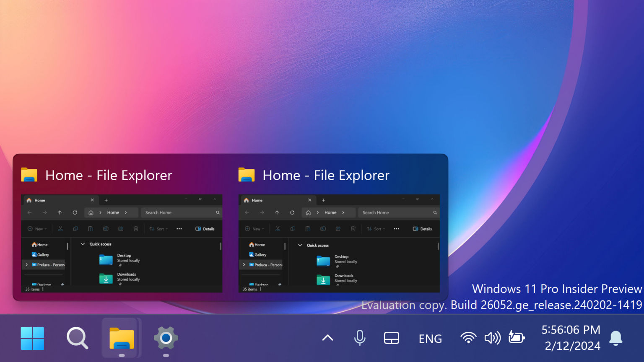Click the refresh icon in the address bar
The width and height of the screenshot is (644, 362).
[75, 212]
